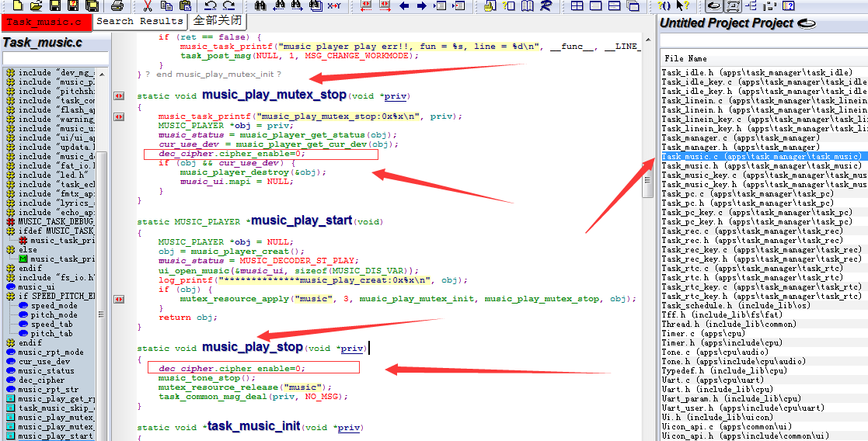The height and width of the screenshot is (441, 868).
Task: Jump to music_ui in the symbol list
Action: (x=36, y=286)
